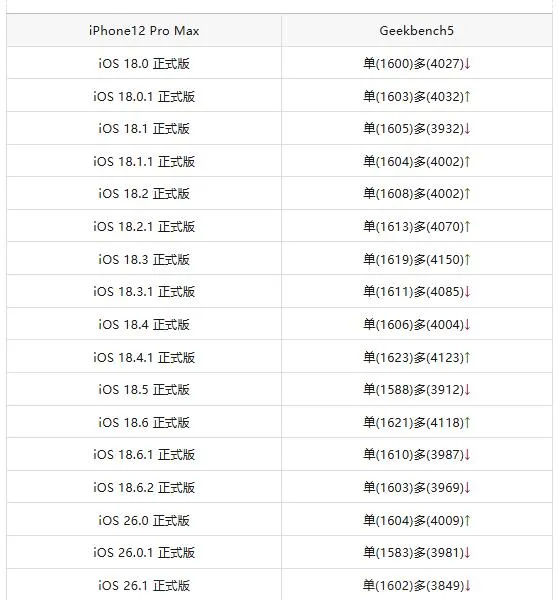Image resolution: width=558 pixels, height=600 pixels.
Task: Click the red down arrow in iOS 18.1 row
Action: pyautogui.click(x=467, y=129)
